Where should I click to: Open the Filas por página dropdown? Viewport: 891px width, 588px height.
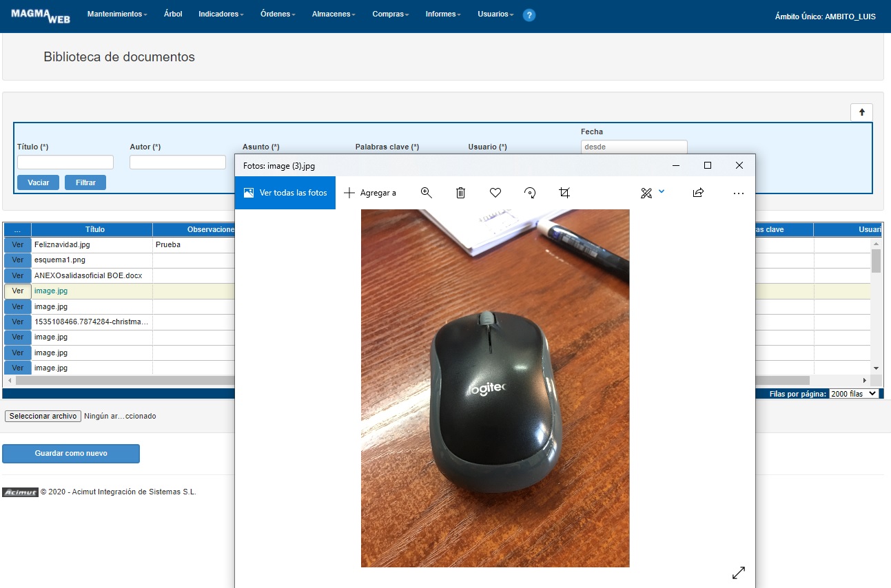click(x=854, y=393)
